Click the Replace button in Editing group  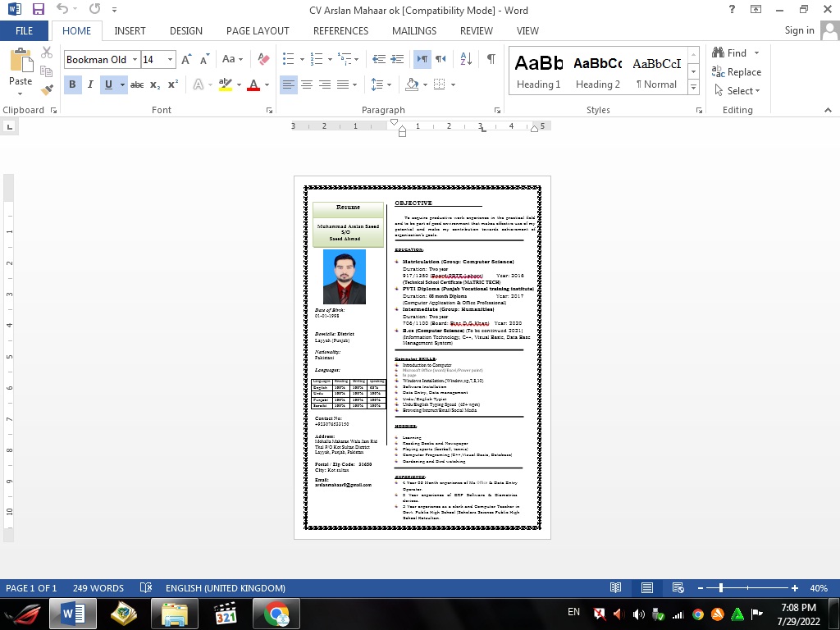pos(736,72)
